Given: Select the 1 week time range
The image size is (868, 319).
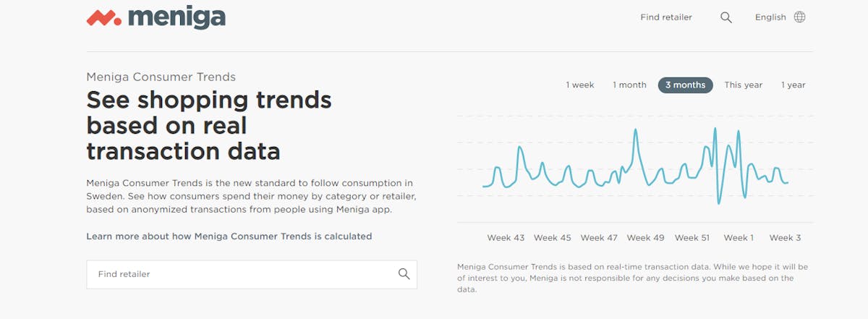Looking at the screenshot, I should click(580, 85).
